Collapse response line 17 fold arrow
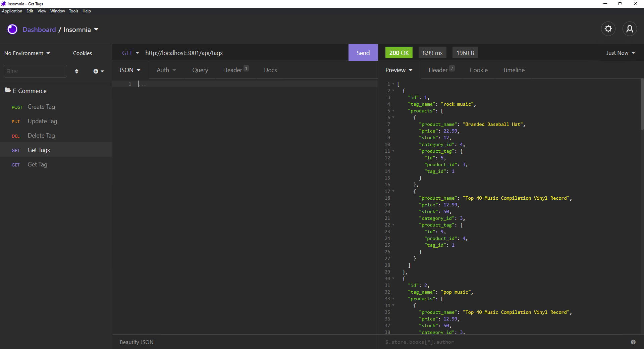 click(393, 191)
